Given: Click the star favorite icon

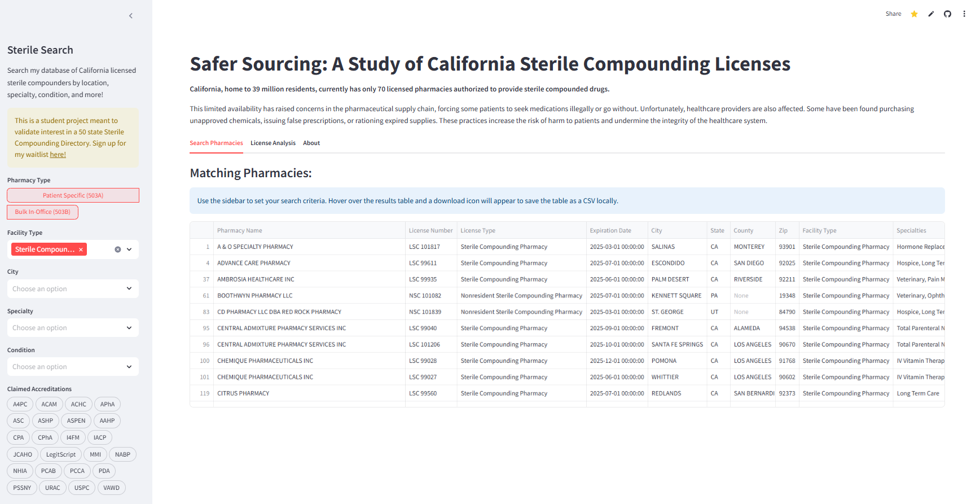Looking at the screenshot, I should (x=914, y=14).
